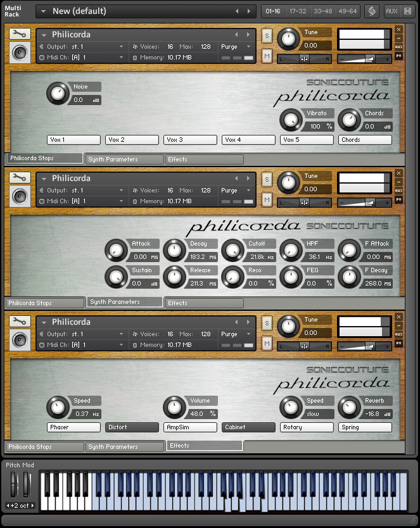Select rack page 01-16

click(x=273, y=11)
